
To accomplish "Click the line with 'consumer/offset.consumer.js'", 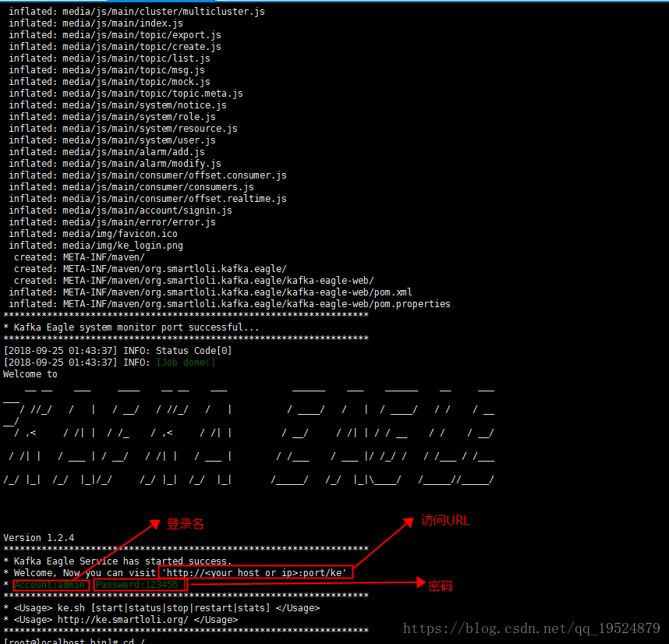I will click(147, 175).
